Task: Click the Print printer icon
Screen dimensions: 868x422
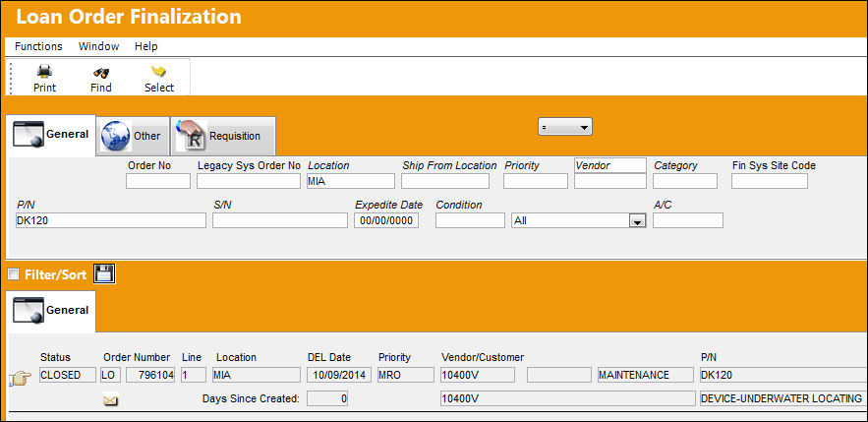Action: pos(44,72)
